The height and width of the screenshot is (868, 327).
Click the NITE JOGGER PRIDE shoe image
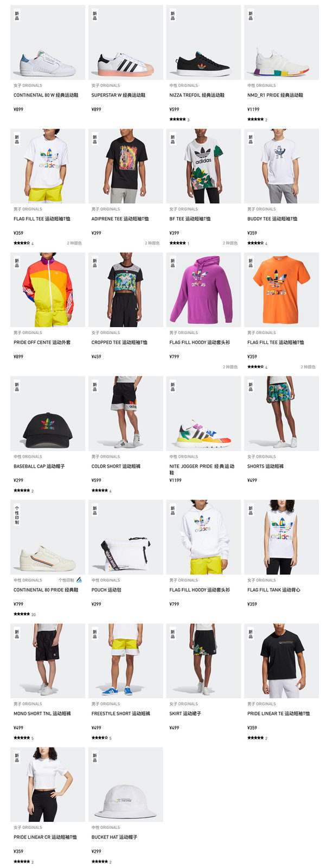point(203,414)
